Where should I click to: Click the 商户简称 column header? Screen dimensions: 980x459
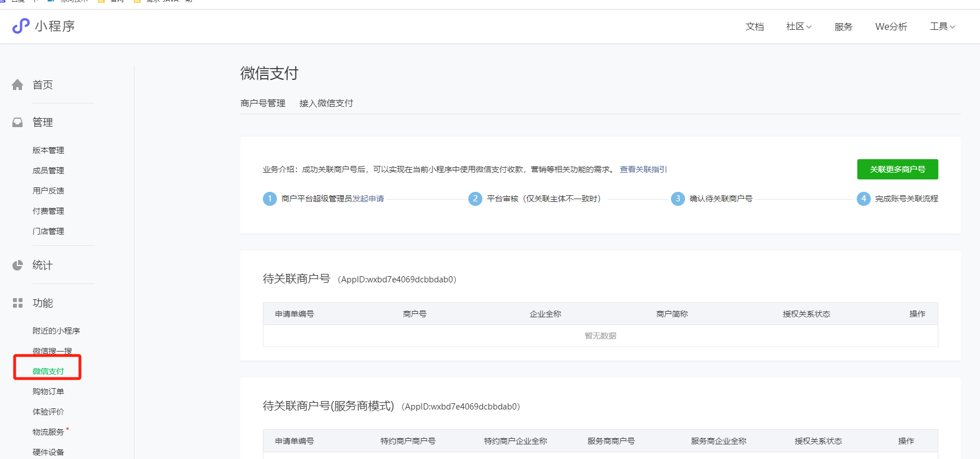coord(672,314)
